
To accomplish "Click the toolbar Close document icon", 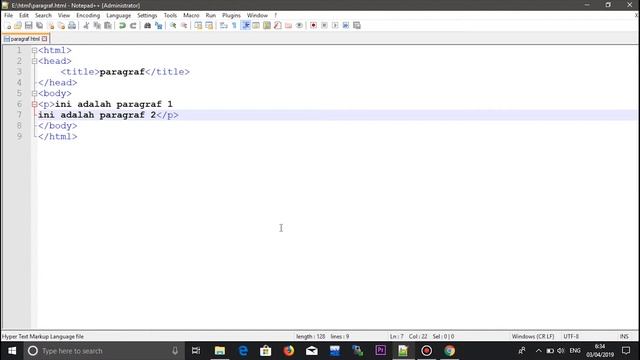I will coord(51,25).
